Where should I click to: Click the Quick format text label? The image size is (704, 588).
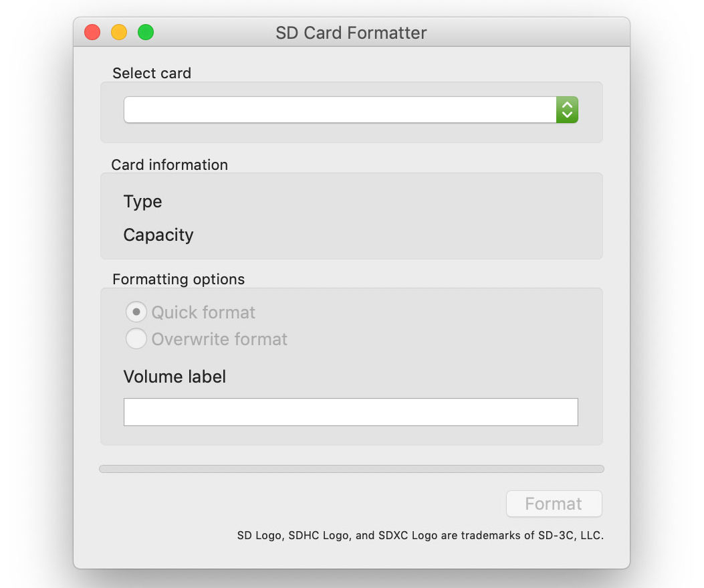[x=203, y=312]
